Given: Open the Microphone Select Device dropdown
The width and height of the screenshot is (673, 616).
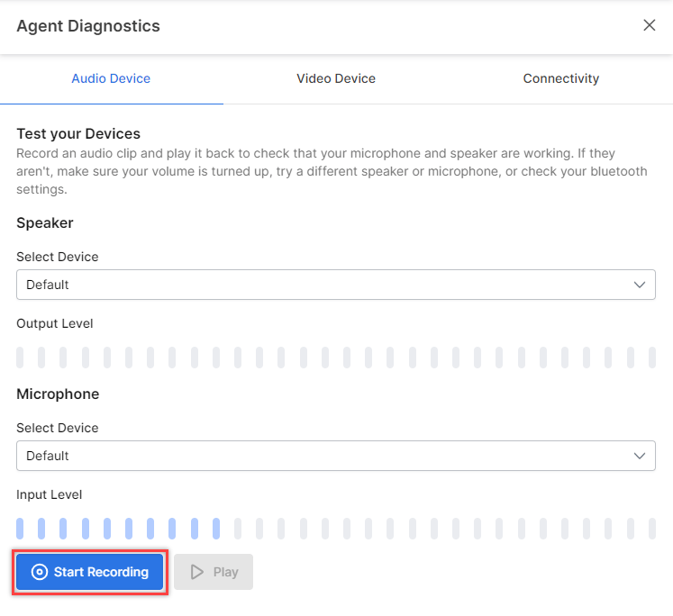Looking at the screenshot, I should (x=336, y=456).
